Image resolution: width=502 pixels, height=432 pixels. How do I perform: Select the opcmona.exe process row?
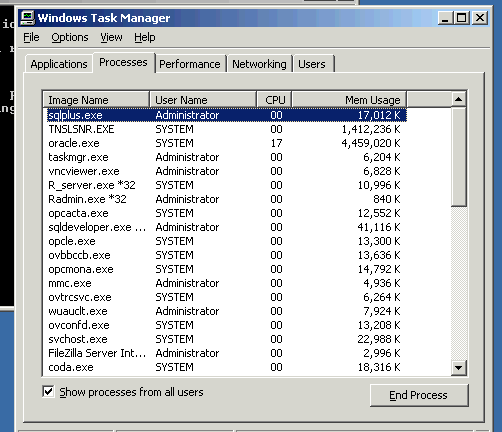coord(227,269)
